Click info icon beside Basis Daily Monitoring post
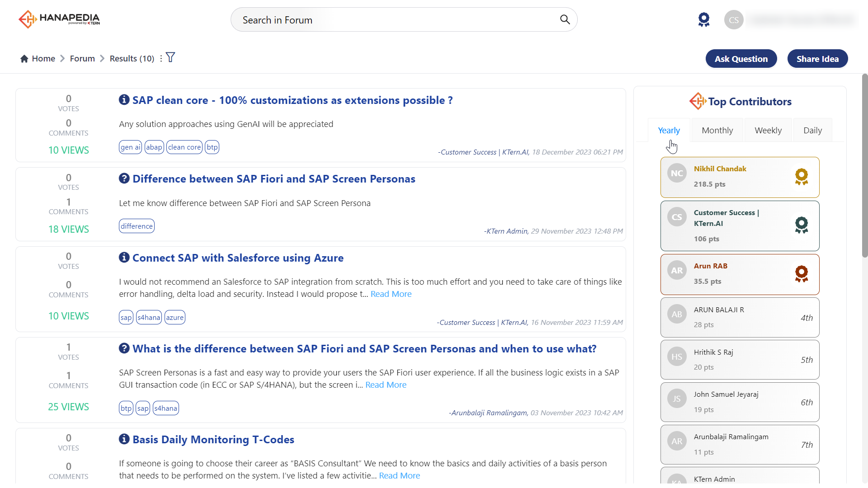The image size is (868, 488). tap(124, 439)
